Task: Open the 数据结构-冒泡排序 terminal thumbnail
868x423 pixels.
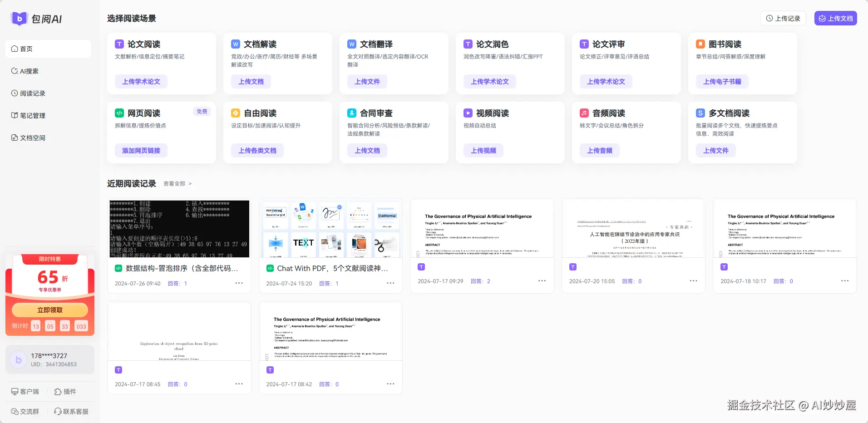Action: (179, 229)
